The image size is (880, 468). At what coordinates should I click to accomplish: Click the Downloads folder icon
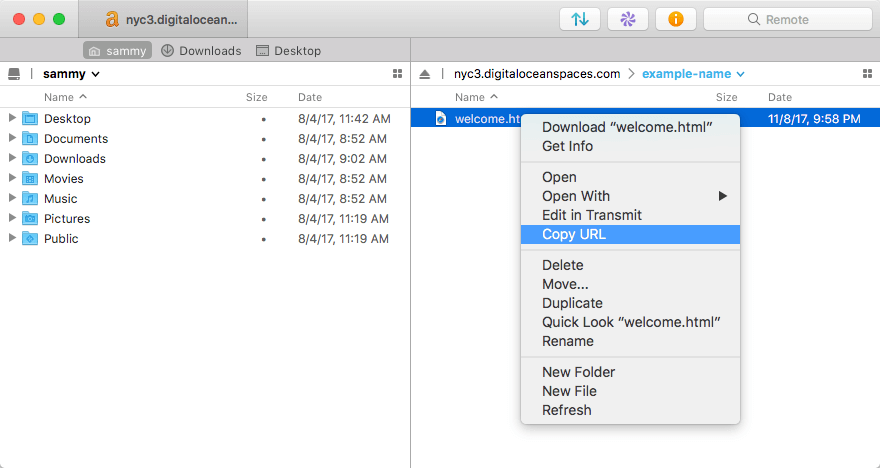click(30, 159)
